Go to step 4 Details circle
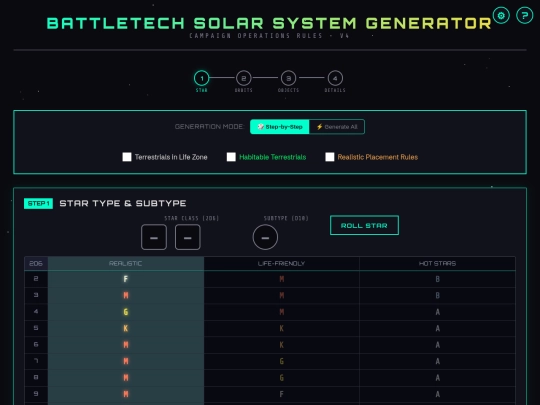Image resolution: width=540 pixels, height=405 pixels. [335, 78]
